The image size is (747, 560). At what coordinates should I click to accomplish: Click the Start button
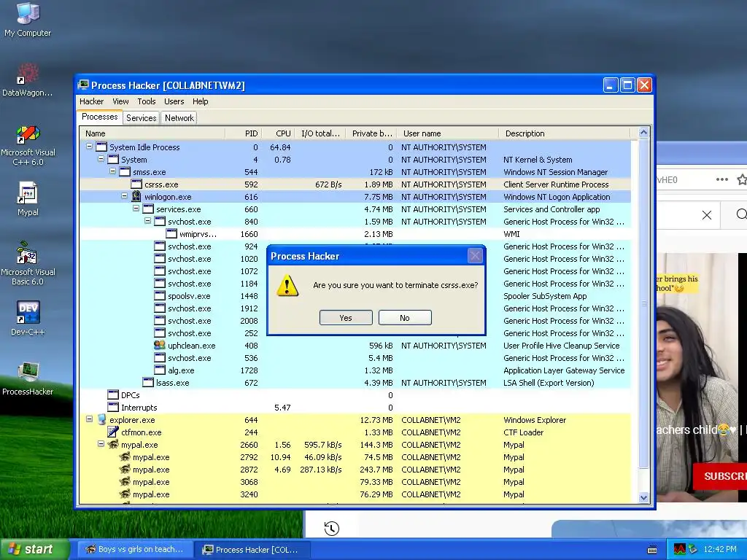[x=34, y=549]
